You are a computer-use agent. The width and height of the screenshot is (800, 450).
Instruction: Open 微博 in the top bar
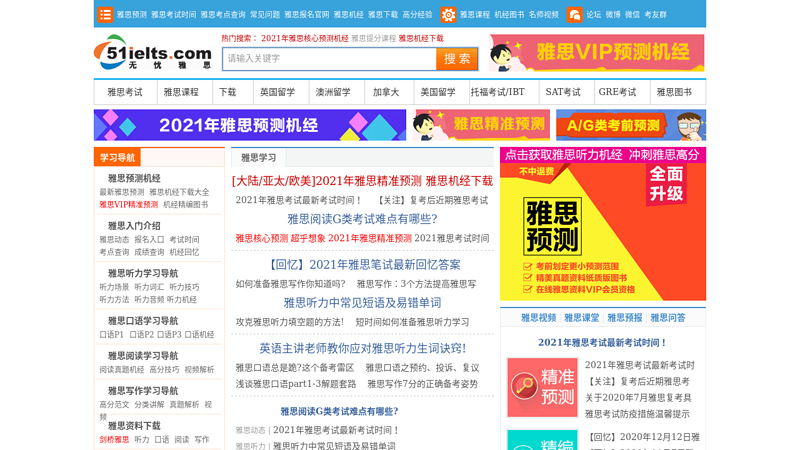tap(613, 15)
